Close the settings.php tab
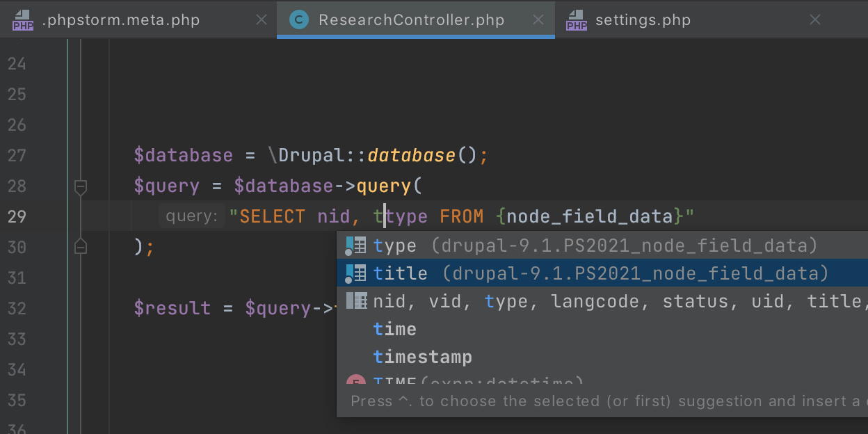 pos(815,20)
